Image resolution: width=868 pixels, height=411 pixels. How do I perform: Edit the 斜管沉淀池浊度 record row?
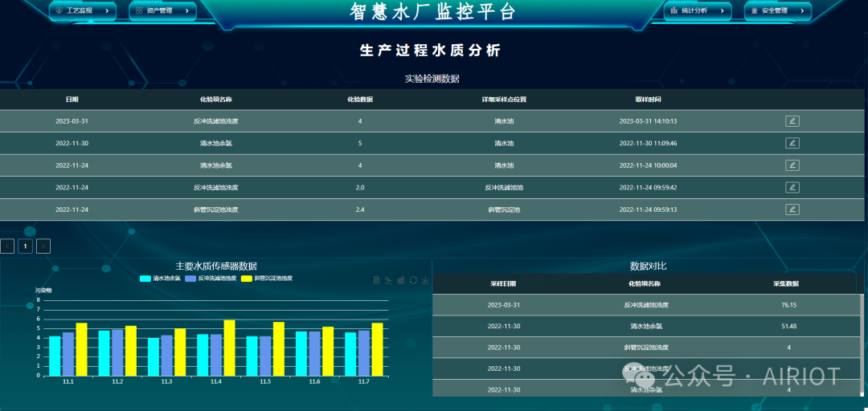pos(792,210)
